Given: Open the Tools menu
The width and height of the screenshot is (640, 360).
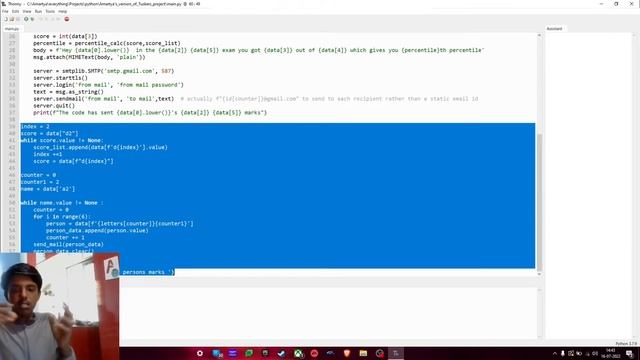Looking at the screenshot, I should click(50, 11).
